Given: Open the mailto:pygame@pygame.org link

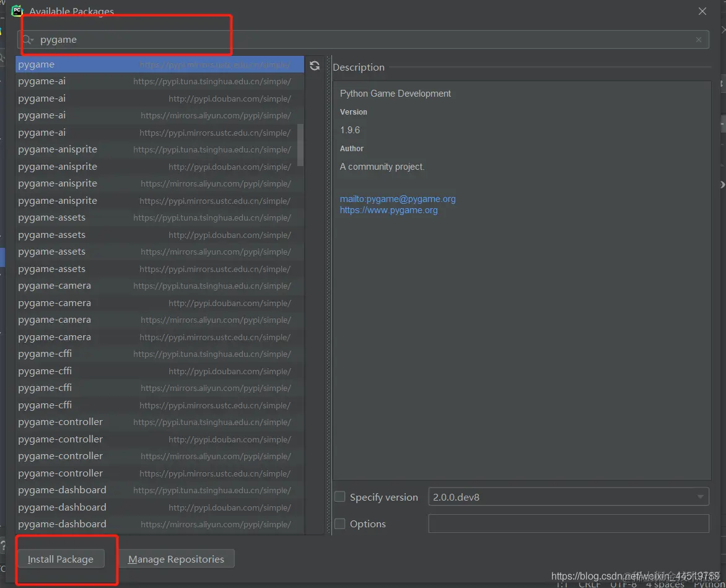Looking at the screenshot, I should (398, 199).
